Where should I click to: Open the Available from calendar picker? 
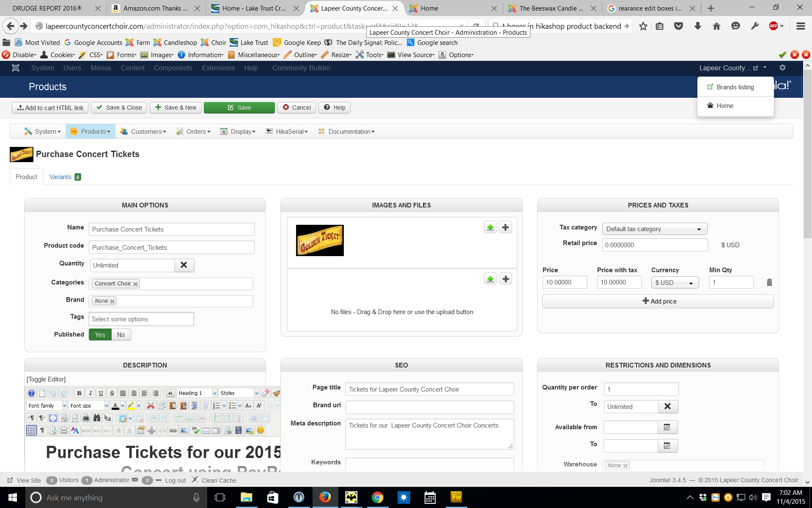pyautogui.click(x=667, y=427)
